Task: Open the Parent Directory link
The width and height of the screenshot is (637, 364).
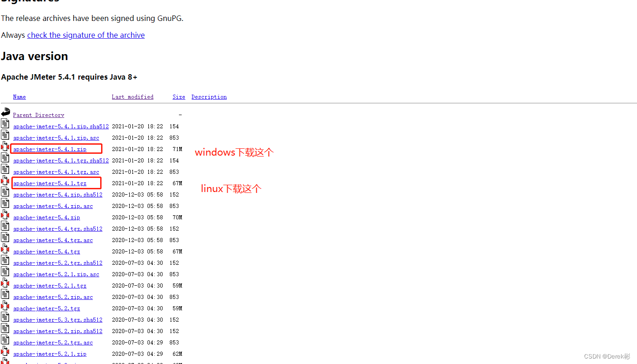Action: coord(38,115)
